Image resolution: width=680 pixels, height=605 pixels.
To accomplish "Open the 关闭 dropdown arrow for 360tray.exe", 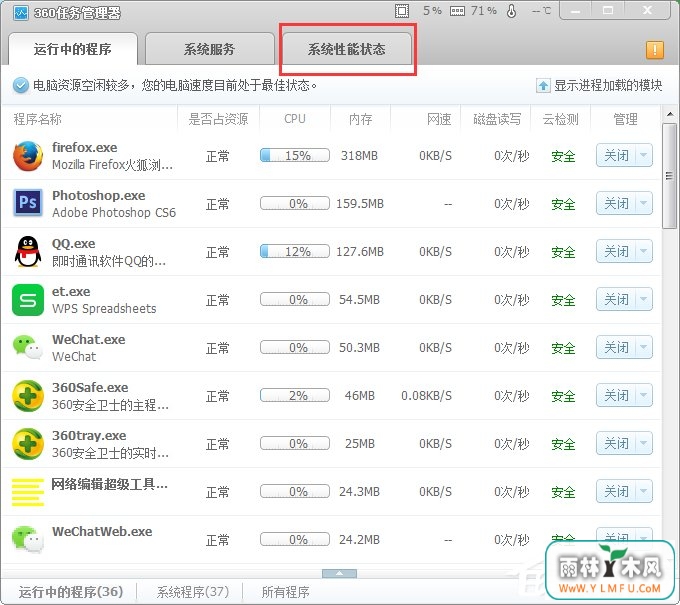I will coord(644,443).
